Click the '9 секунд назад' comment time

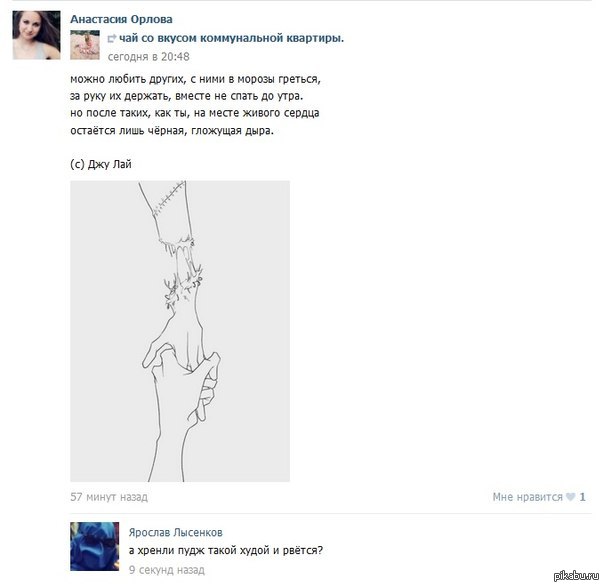click(x=167, y=570)
